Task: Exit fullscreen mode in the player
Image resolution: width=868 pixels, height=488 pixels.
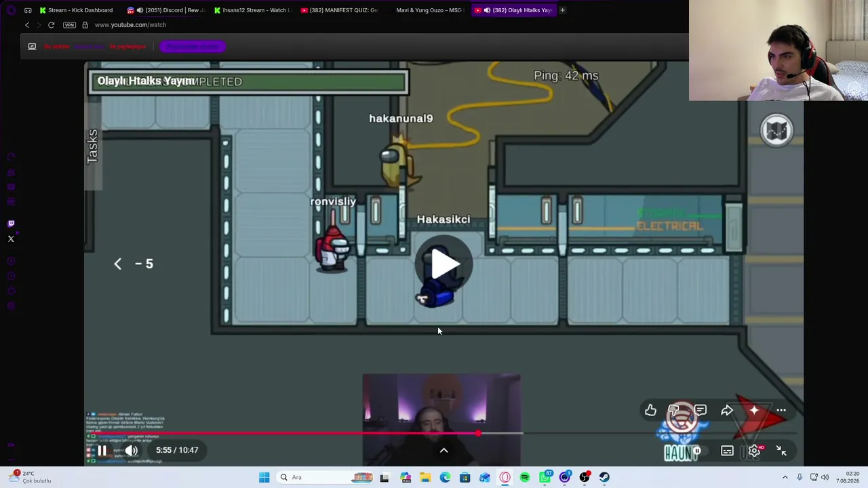Action: tap(781, 451)
